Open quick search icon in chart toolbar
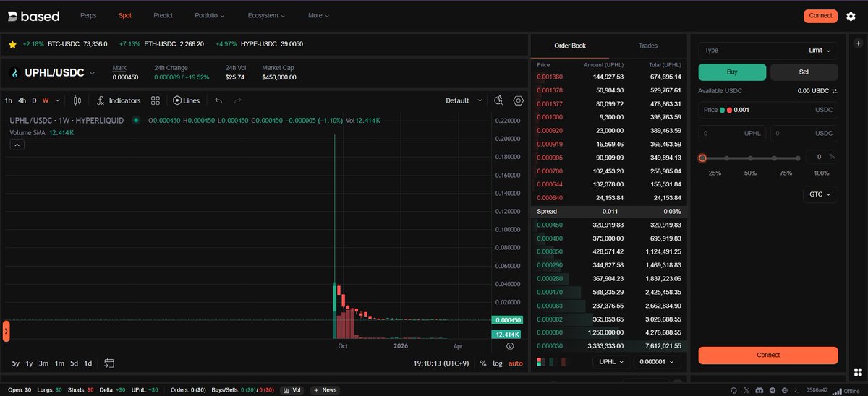The image size is (868, 396). click(x=499, y=100)
